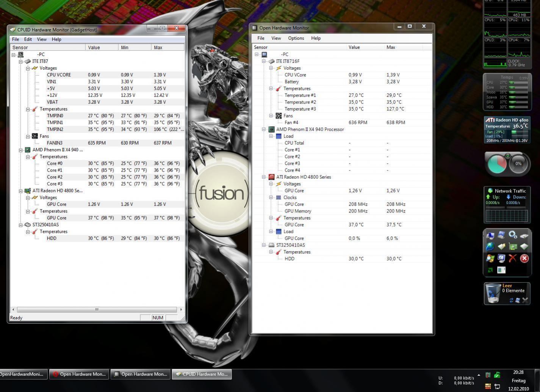Collapse the Clocks group in Open Hardware Monitor

[271, 197]
